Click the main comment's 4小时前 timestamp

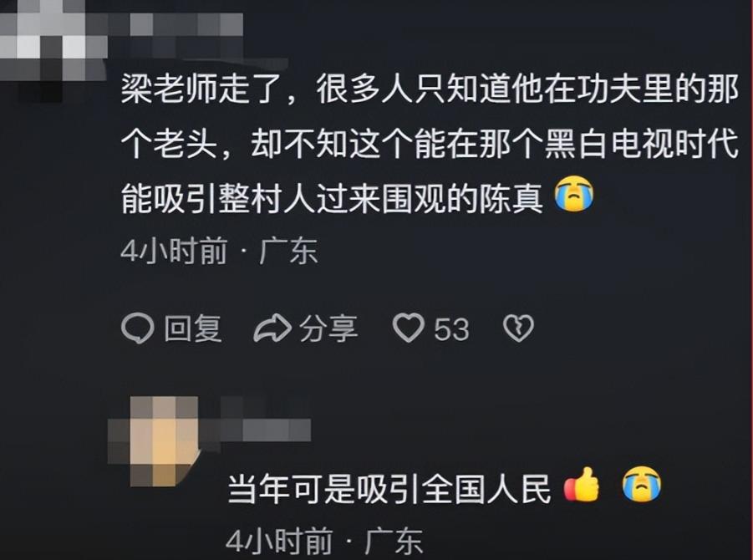pyautogui.click(x=174, y=252)
